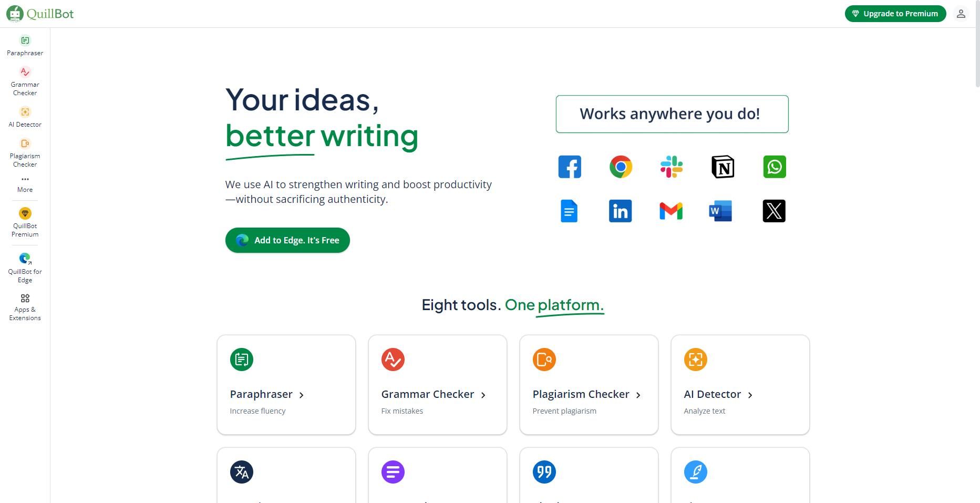
Task: Select the AI Detector sidebar icon
Action: [25, 112]
